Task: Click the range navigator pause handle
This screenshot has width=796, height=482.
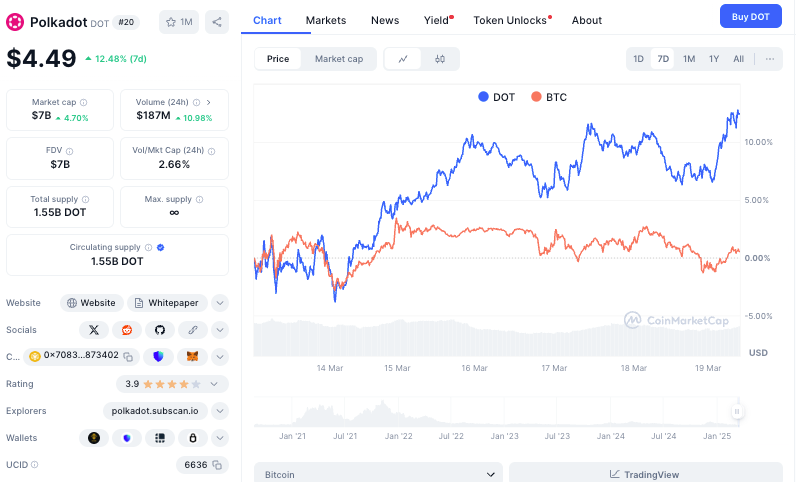Action: click(x=737, y=411)
